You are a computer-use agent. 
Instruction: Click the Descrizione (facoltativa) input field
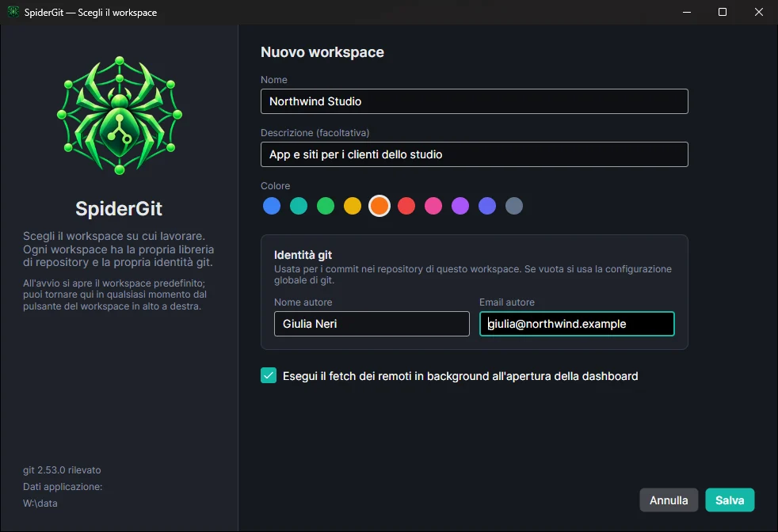point(475,154)
